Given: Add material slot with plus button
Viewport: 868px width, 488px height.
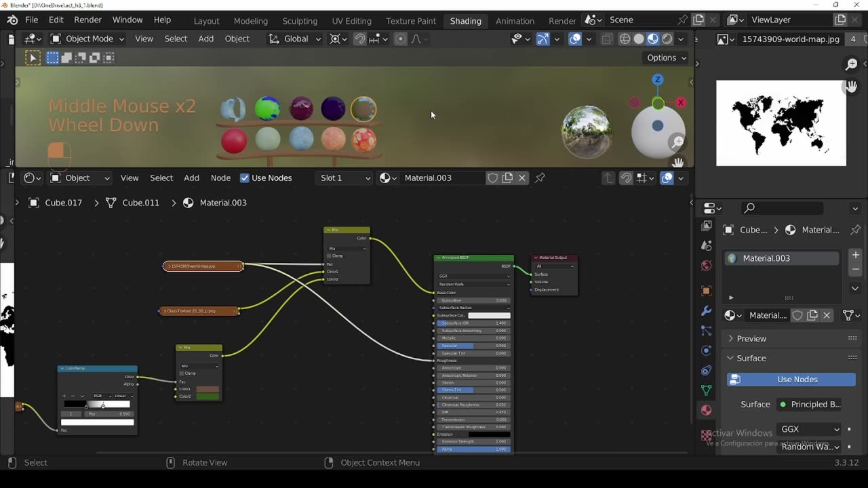Looking at the screenshot, I should [855, 256].
